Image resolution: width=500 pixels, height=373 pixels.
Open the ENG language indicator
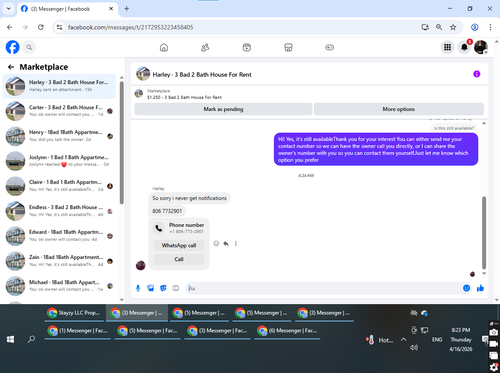click(x=437, y=340)
